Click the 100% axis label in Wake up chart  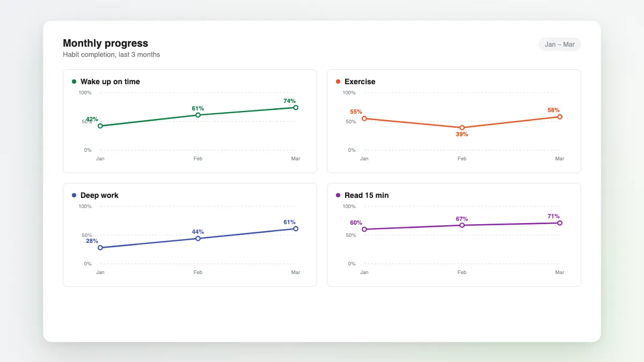coord(85,93)
